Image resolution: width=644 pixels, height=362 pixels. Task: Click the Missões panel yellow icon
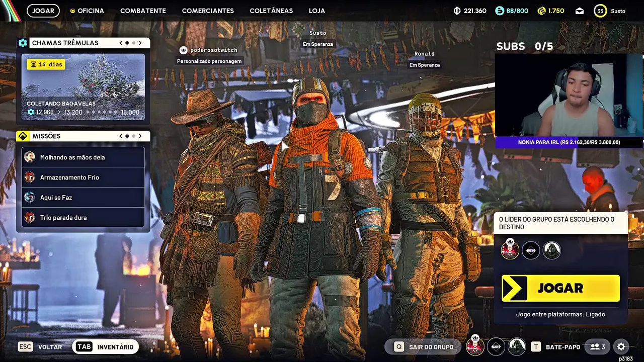pyautogui.click(x=23, y=136)
